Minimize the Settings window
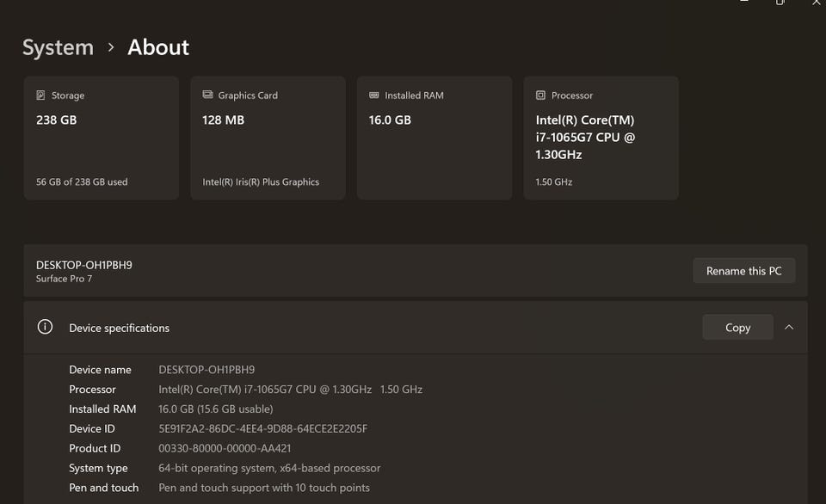The height and width of the screenshot is (504, 826). (743, 3)
